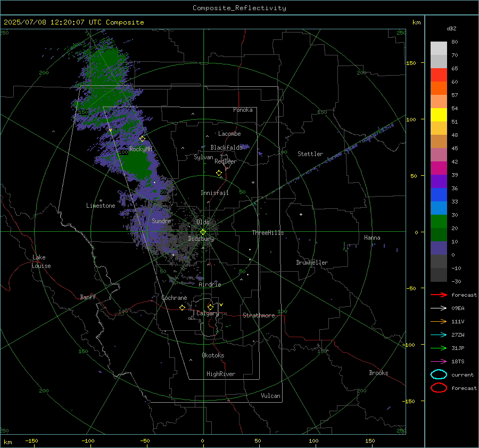
Task: Click the magenta 18TS arrow in legend
Action: click(439, 362)
